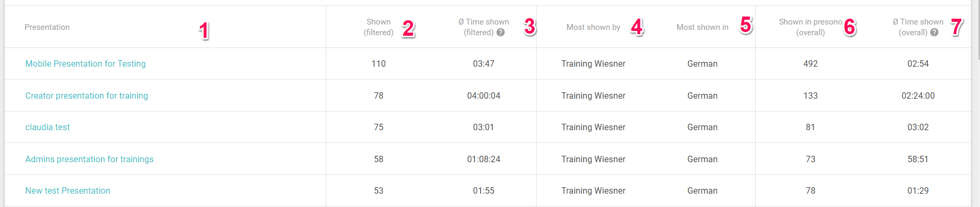
Task: Open New test Presentation link
Action: click(x=68, y=190)
